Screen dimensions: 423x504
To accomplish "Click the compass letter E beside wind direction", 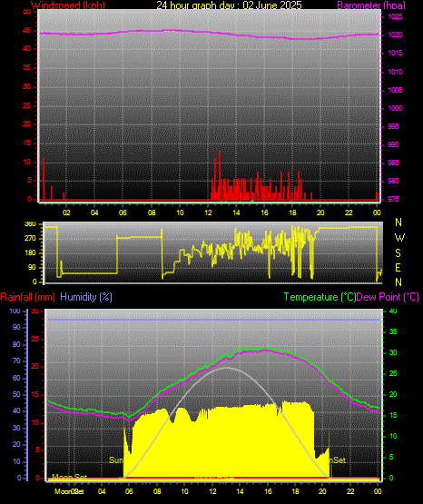I will [x=398, y=268].
